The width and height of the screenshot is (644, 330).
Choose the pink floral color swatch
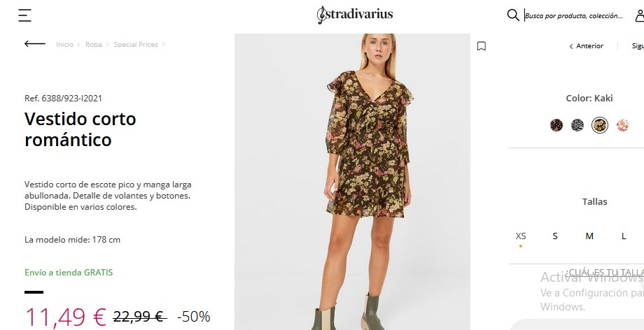click(622, 125)
